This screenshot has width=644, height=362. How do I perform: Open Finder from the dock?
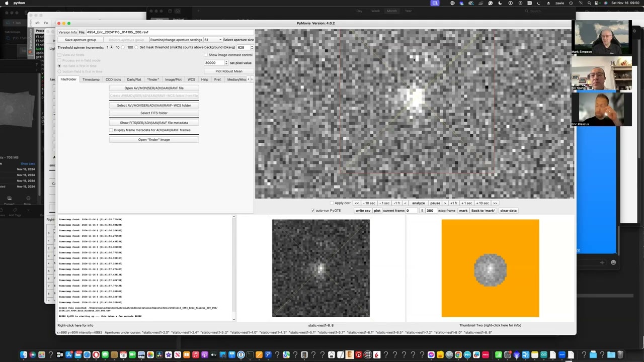coord(24,355)
